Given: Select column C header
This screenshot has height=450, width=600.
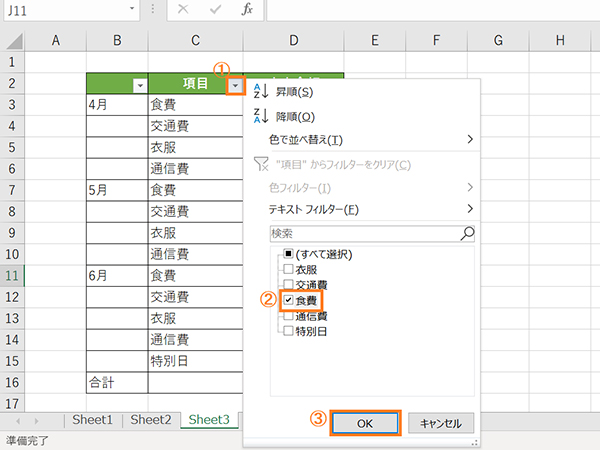Looking at the screenshot, I should click(196, 41).
